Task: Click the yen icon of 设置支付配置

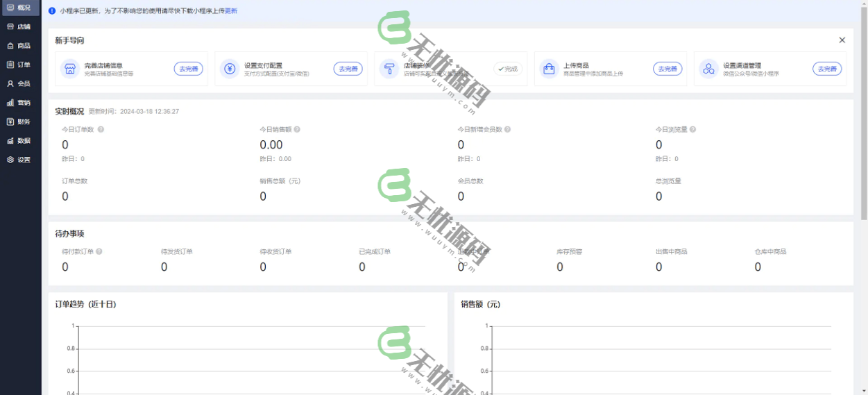Action: click(230, 69)
